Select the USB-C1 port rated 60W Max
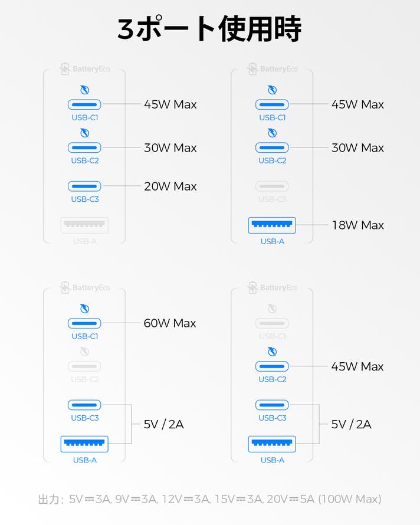Screen dimensions: 420x525 point(84,323)
